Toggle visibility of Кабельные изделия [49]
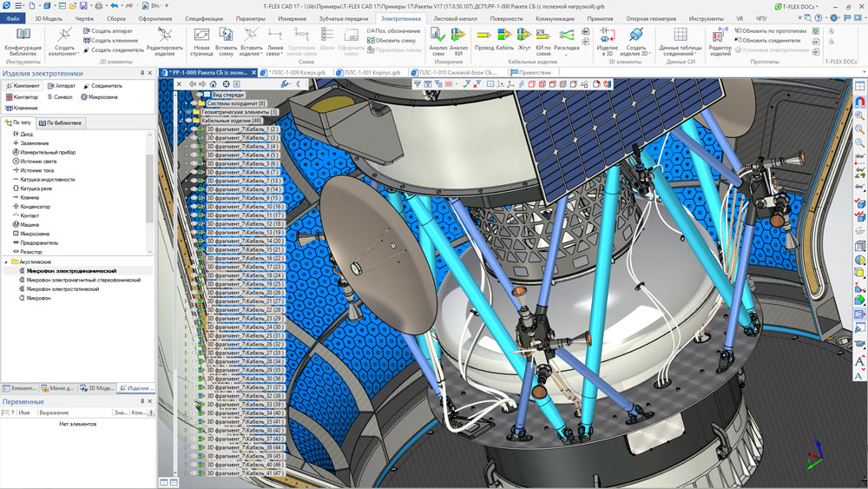The height and width of the screenshot is (489, 868). coord(188,120)
